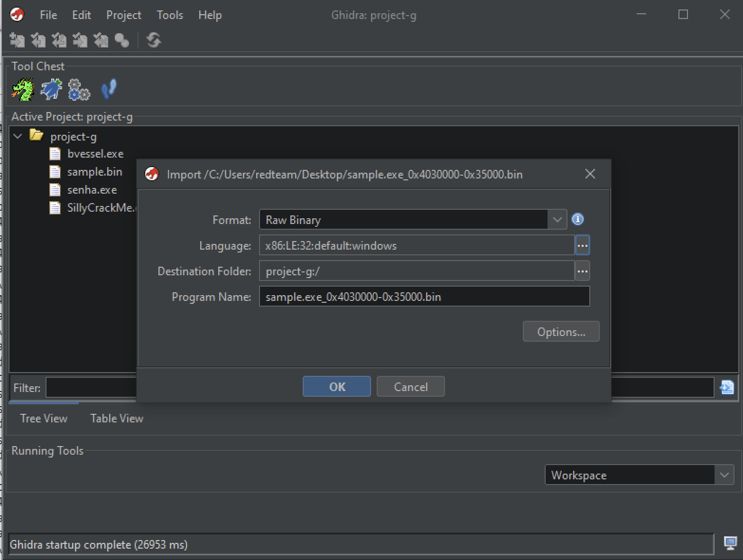Open the Debugger bug tool
Viewport: 743px width, 560px height.
coord(51,89)
